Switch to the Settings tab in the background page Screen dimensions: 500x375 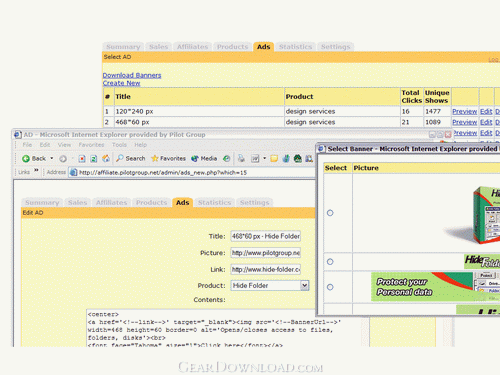(x=335, y=47)
